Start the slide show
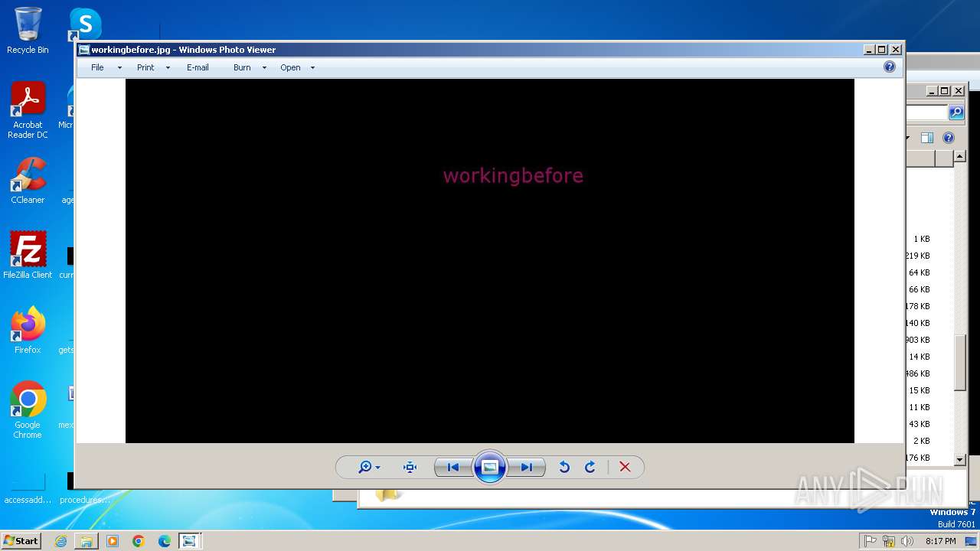Screen dimensions: 980x551 tap(490, 467)
